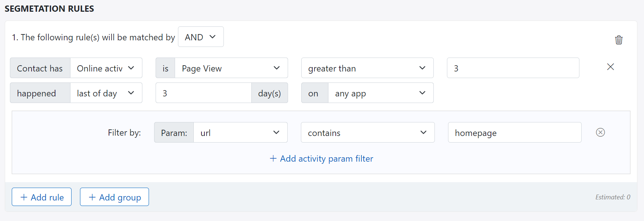Image resolution: width=644 pixels, height=221 pixels.
Task: Open the greater than comparison dropdown
Action: click(367, 68)
